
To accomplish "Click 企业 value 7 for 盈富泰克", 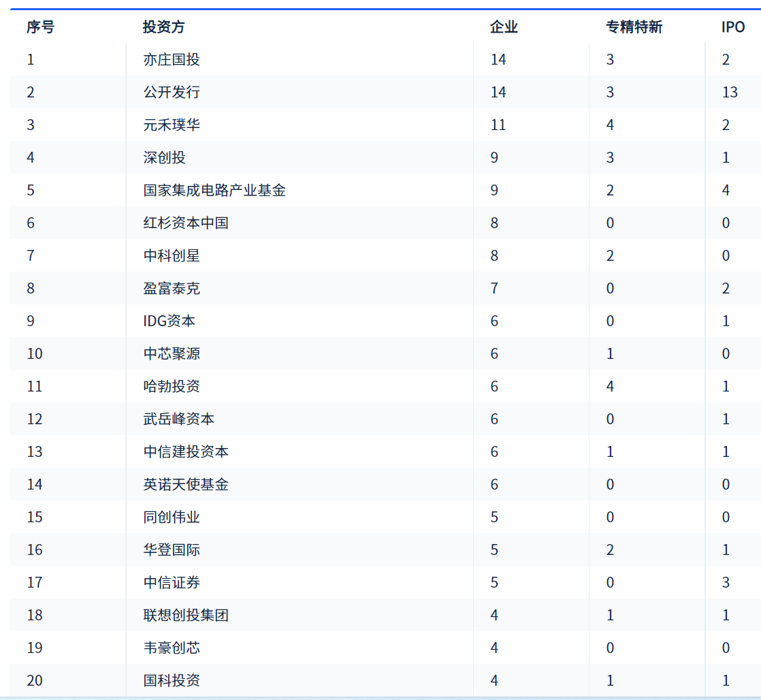I will (x=494, y=288).
